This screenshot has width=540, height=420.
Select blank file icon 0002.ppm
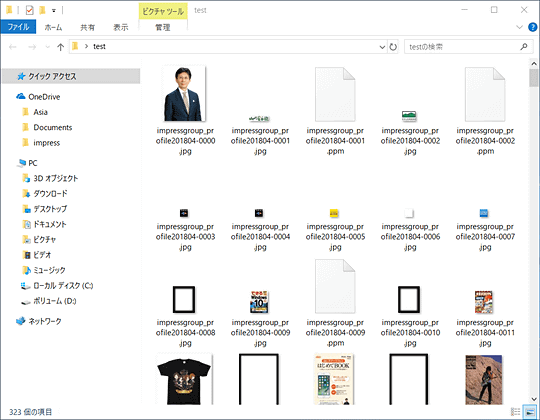pos(485,94)
